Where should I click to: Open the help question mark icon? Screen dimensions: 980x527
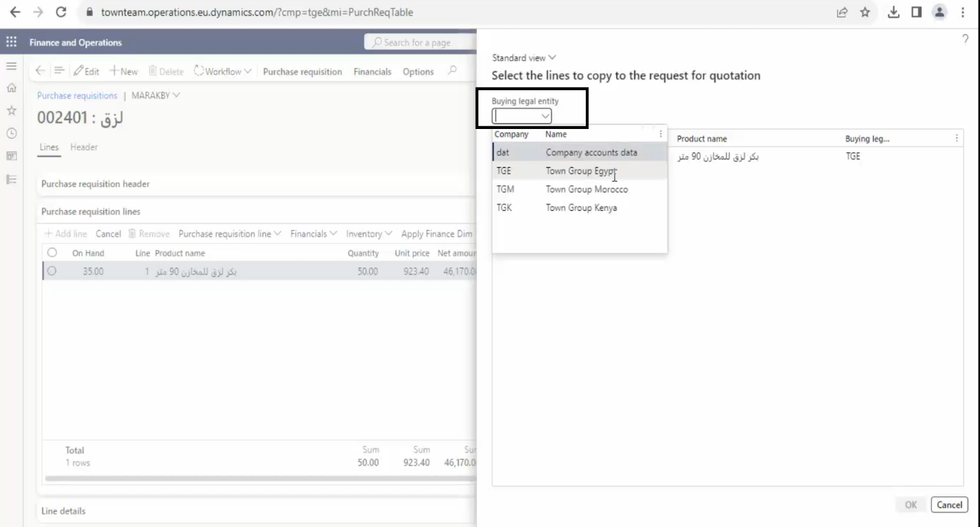(x=965, y=40)
